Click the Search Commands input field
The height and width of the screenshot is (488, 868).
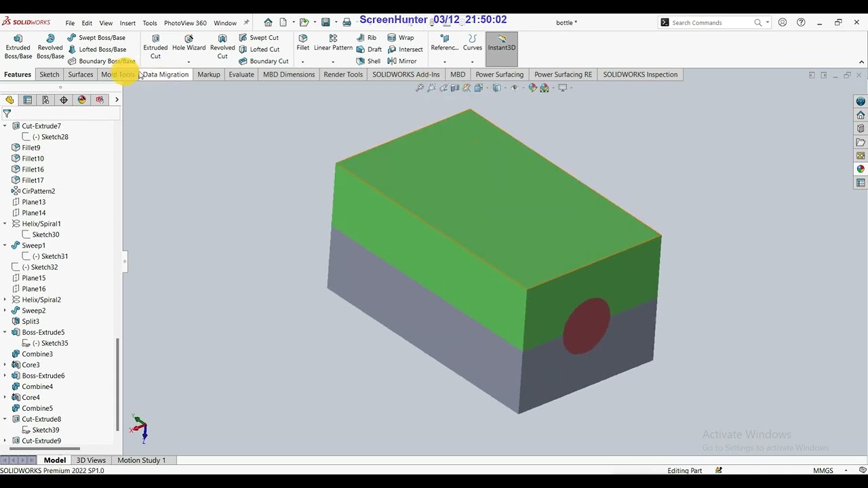(x=714, y=22)
